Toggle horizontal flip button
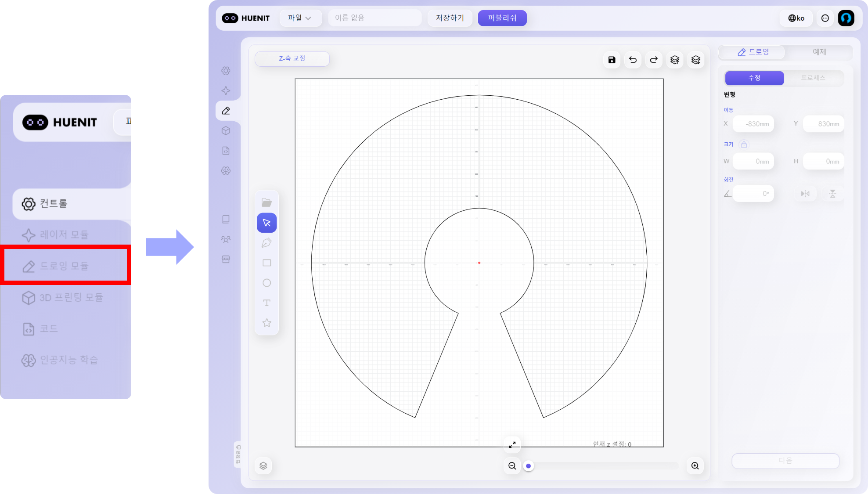The width and height of the screenshot is (868, 494). (805, 194)
